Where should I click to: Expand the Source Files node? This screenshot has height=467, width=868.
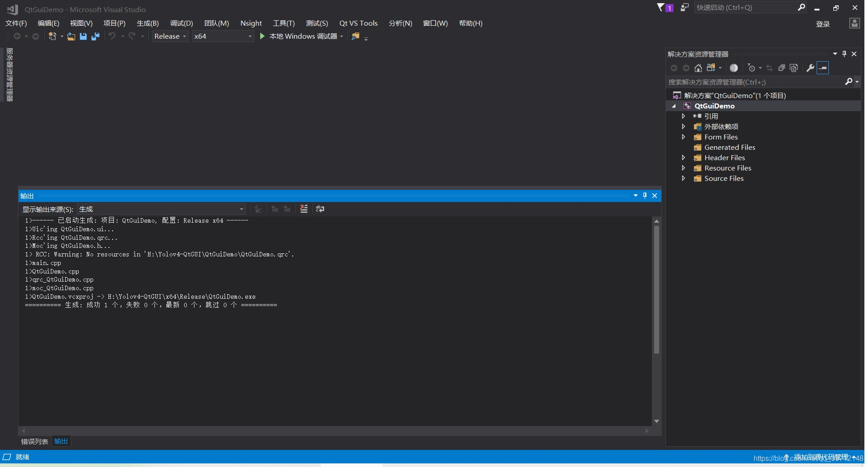click(x=683, y=179)
